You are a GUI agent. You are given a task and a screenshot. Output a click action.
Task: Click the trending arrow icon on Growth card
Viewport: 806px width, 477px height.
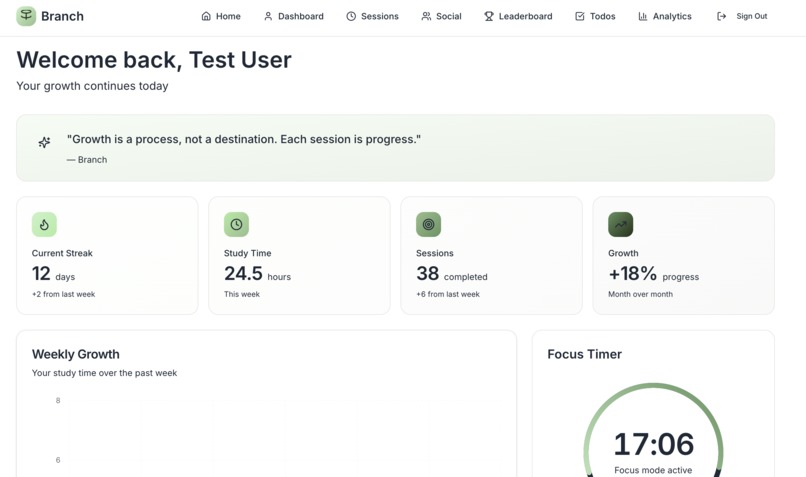click(621, 225)
